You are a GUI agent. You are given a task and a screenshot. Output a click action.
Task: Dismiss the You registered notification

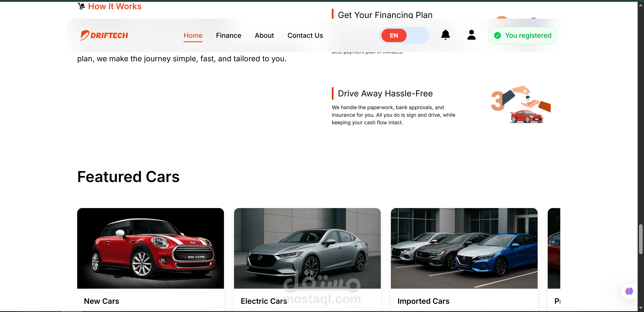(x=528, y=36)
